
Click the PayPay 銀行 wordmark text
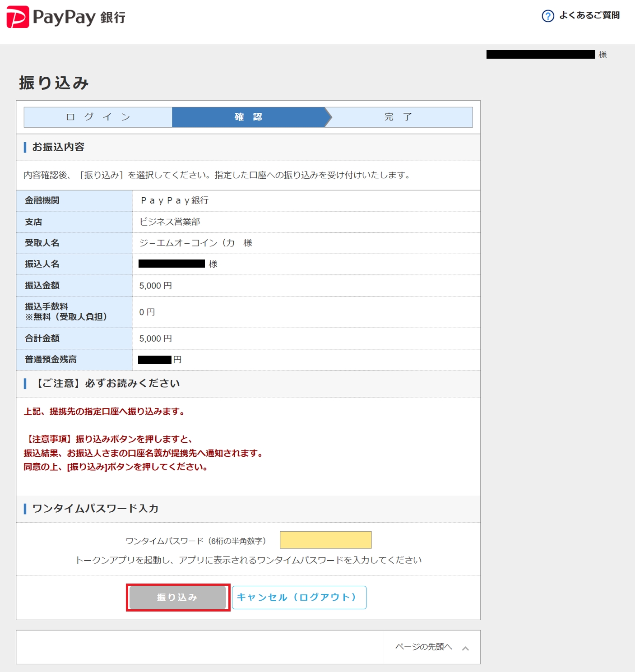[79, 18]
